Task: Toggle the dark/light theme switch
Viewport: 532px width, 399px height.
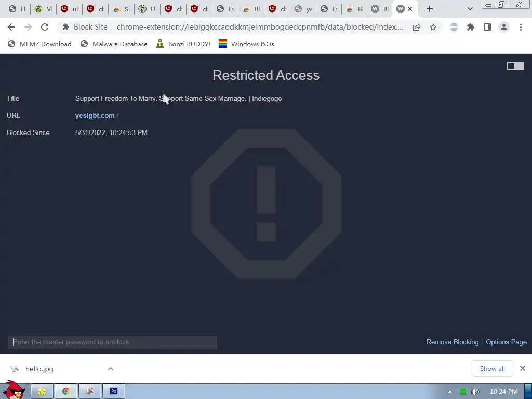Action: [x=515, y=66]
